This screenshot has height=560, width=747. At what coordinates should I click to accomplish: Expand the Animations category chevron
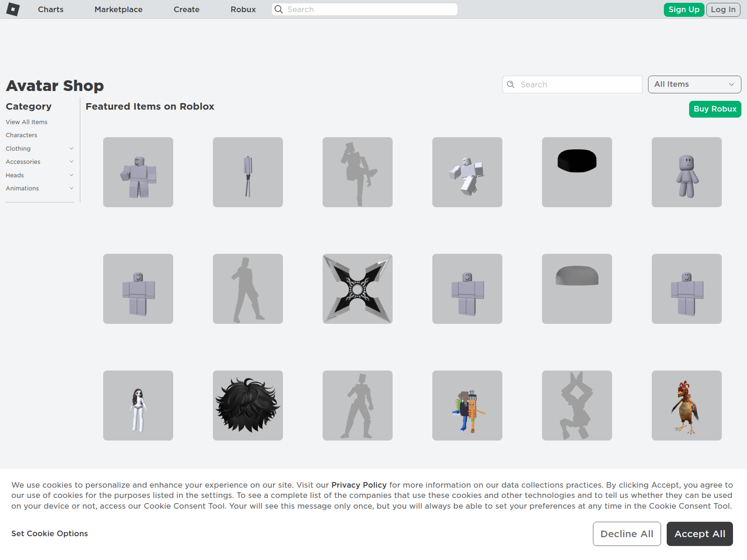[71, 188]
